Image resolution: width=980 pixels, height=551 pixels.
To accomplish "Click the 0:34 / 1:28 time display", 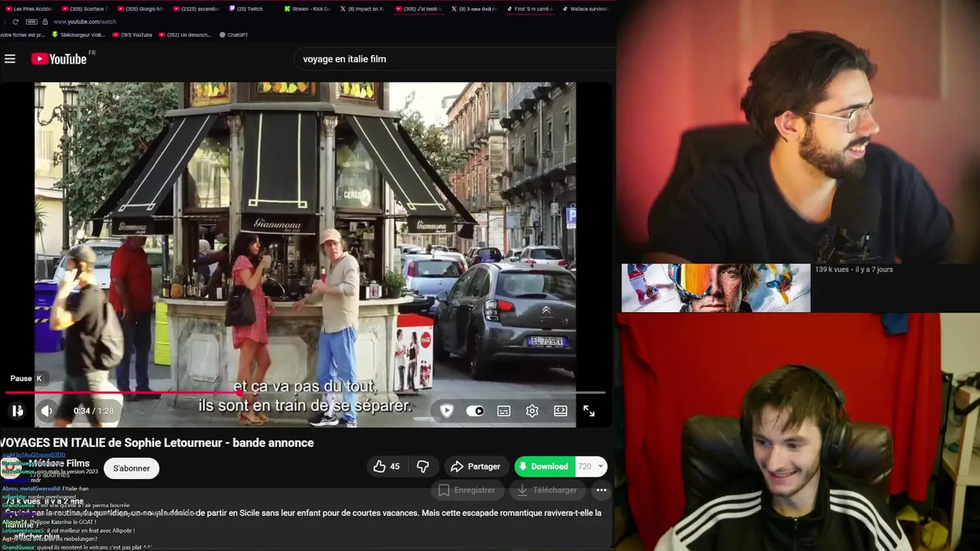I will click(93, 411).
